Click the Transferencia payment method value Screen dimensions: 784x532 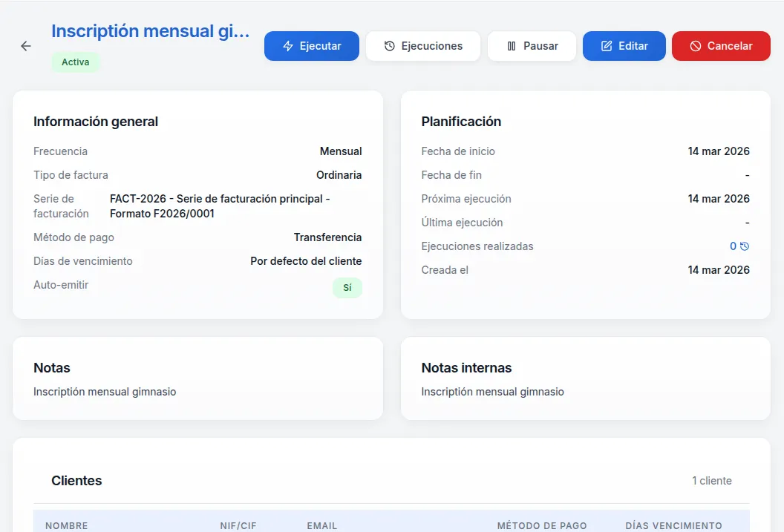(327, 237)
